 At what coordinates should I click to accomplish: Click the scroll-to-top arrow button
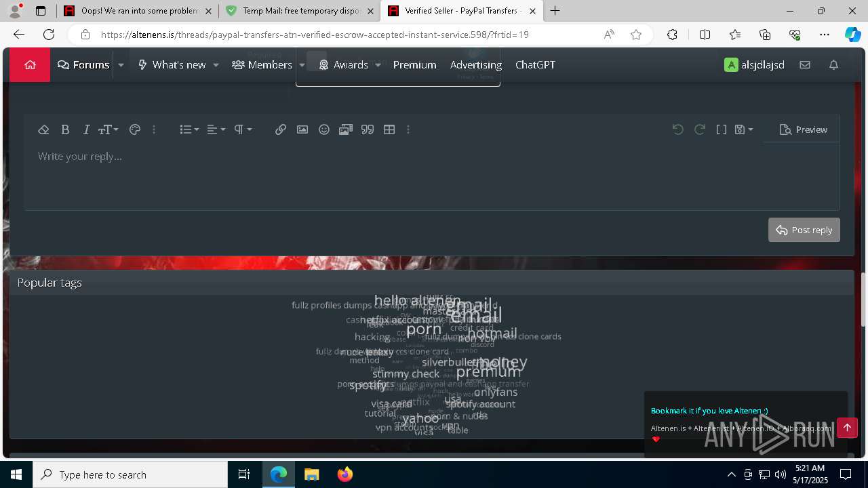[x=847, y=428]
